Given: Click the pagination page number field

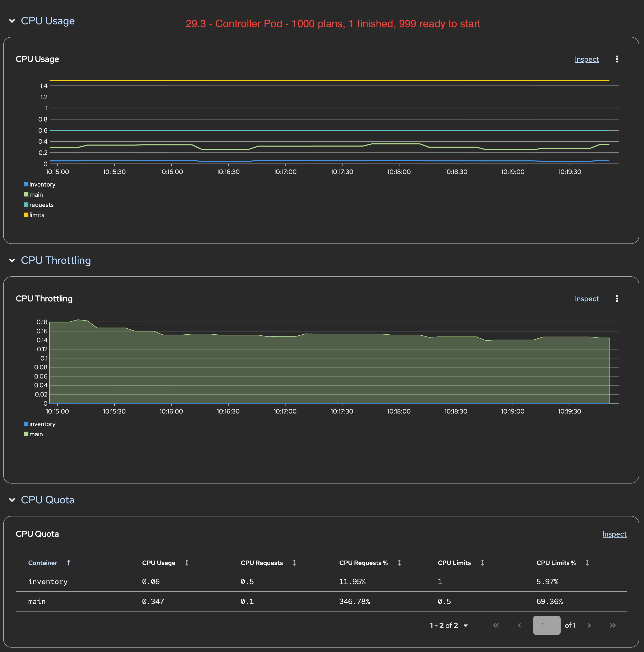Looking at the screenshot, I should tap(547, 625).
